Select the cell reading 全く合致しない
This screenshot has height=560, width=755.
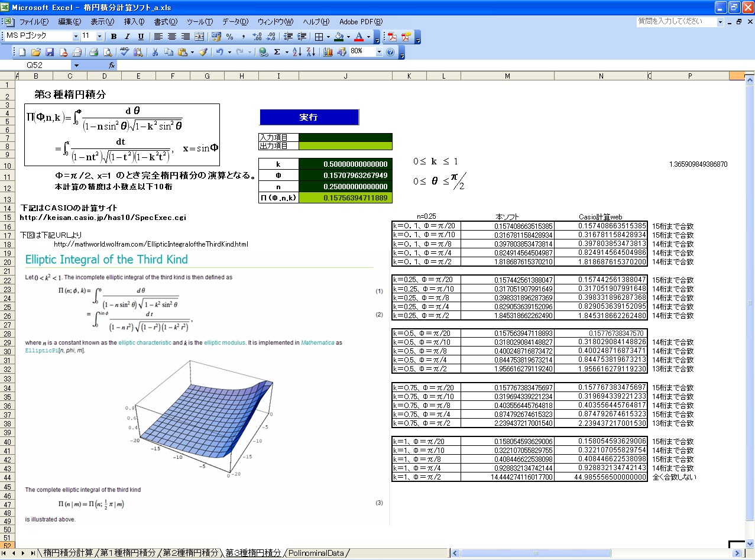click(674, 477)
